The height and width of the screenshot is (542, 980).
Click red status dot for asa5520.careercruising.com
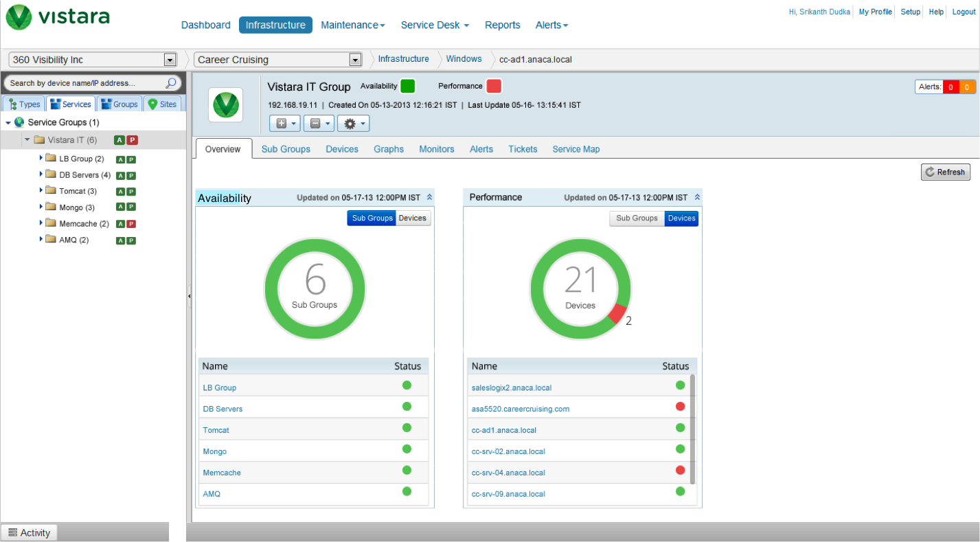(681, 407)
